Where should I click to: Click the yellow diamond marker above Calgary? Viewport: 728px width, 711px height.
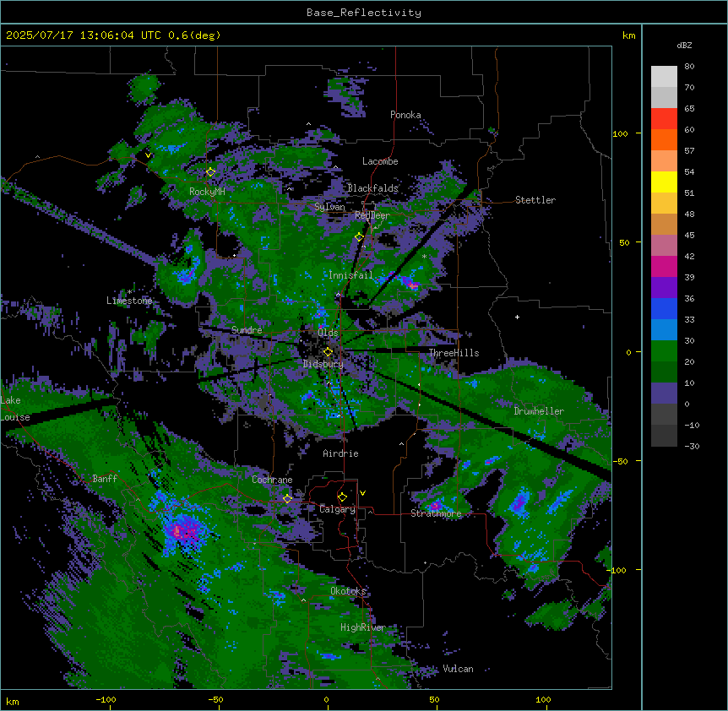coord(342,497)
